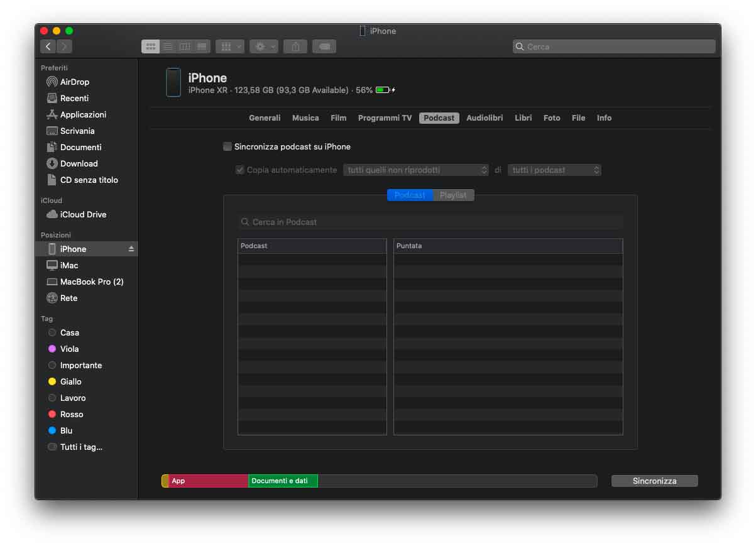Select the Podcast segmented button
This screenshot has height=546, width=756.
coord(410,195)
